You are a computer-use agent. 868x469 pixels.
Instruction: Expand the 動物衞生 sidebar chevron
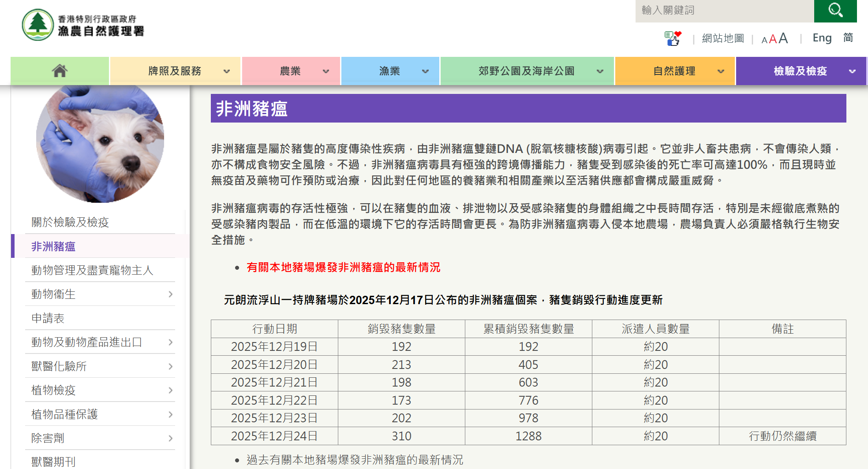171,294
